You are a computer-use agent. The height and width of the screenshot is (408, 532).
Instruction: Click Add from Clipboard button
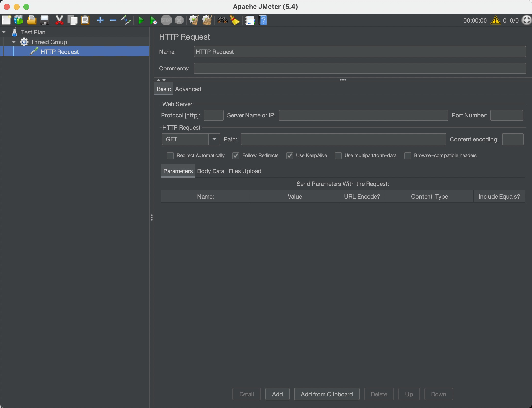click(327, 394)
